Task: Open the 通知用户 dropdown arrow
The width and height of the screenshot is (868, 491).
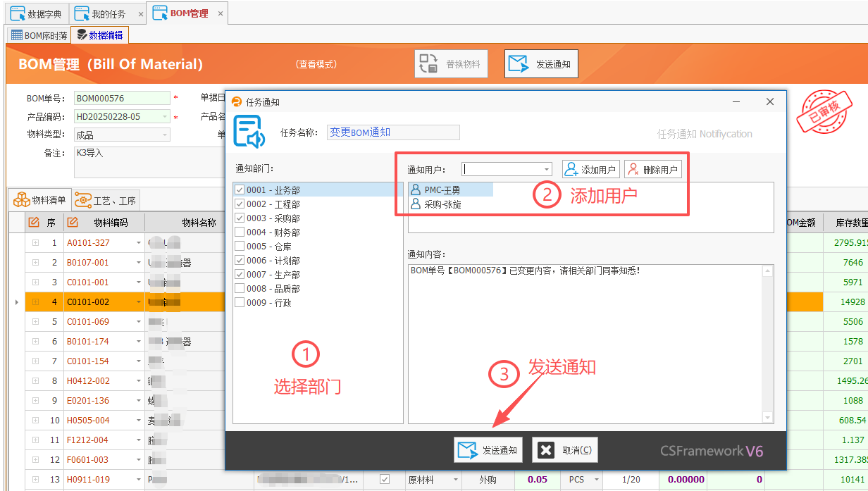Action: point(546,168)
